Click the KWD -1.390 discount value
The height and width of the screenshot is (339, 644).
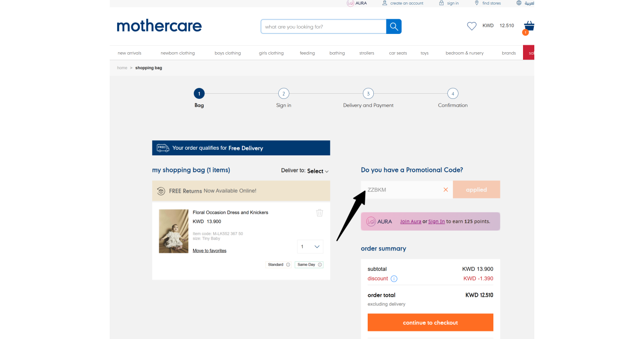point(478,279)
